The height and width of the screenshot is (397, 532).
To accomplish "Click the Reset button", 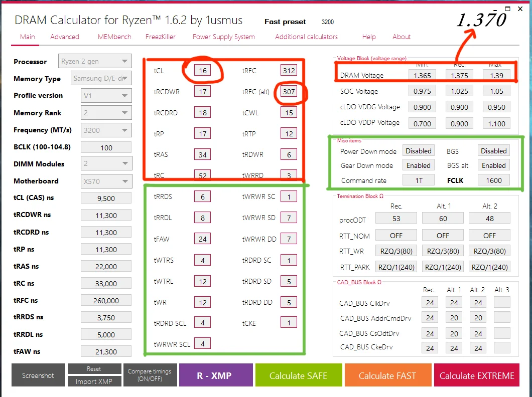I will [x=94, y=369].
